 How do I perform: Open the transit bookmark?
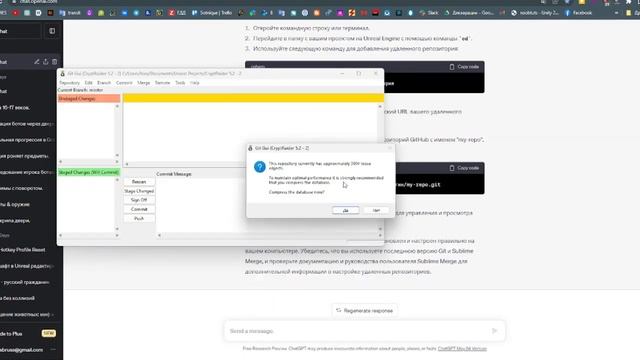coord(70,13)
